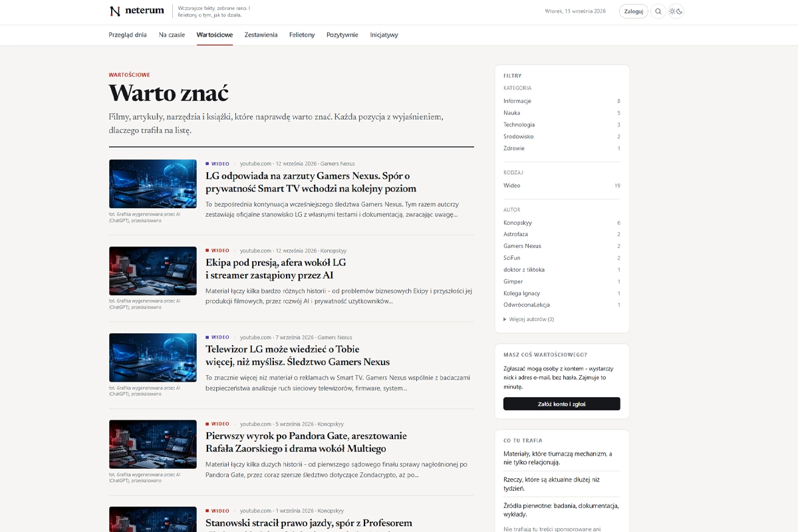Filter by category Technologia
The width and height of the screenshot is (798, 532).
[562, 124]
